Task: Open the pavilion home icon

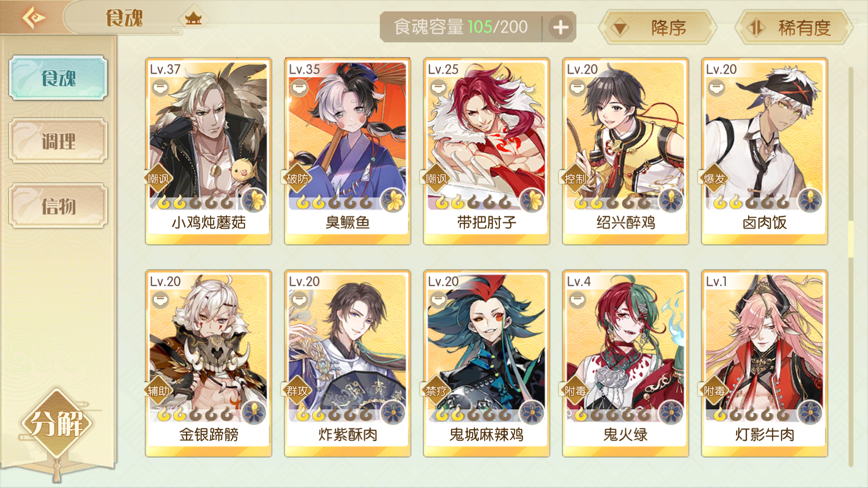Action: point(193,18)
